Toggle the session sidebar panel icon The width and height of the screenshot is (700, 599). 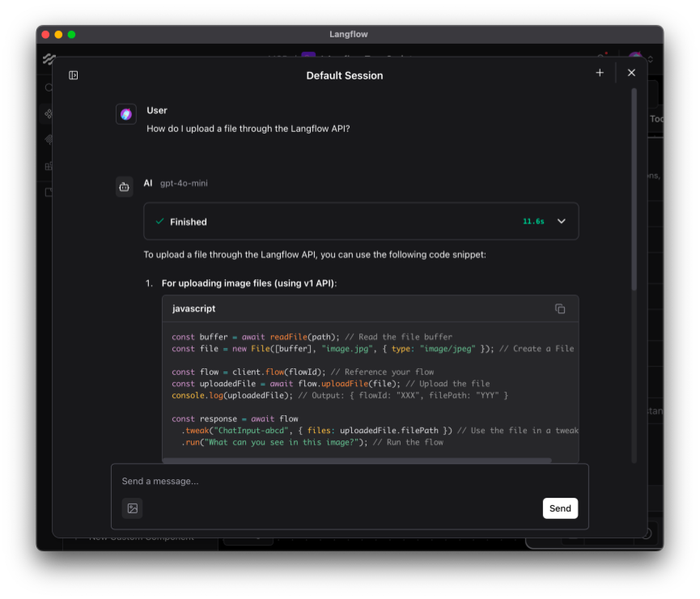(x=73, y=74)
